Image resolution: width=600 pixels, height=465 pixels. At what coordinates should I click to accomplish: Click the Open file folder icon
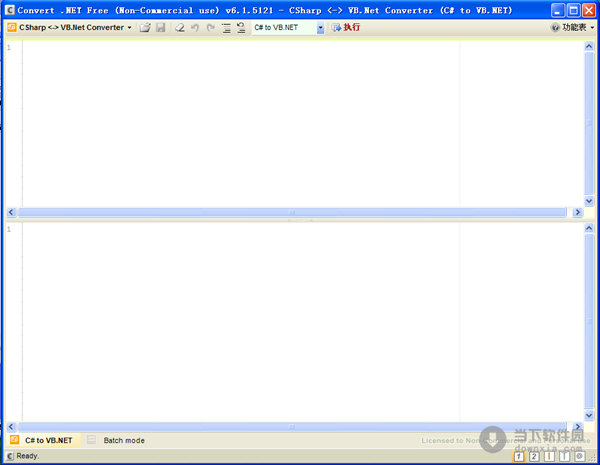pyautogui.click(x=145, y=28)
